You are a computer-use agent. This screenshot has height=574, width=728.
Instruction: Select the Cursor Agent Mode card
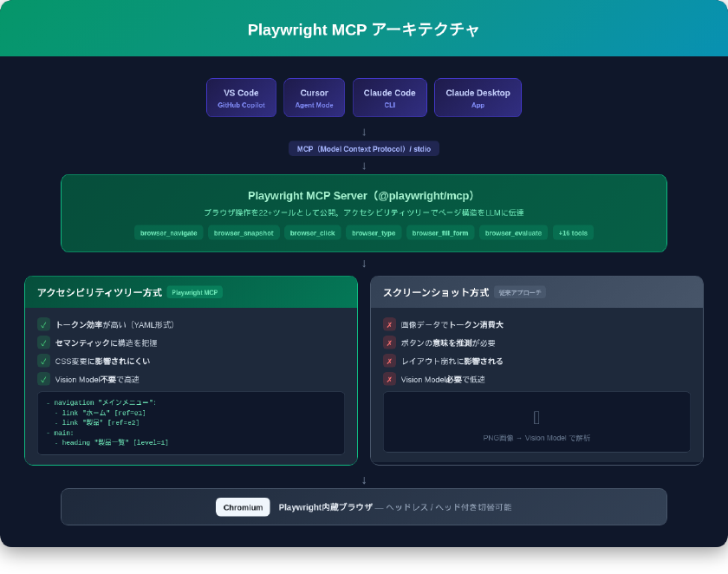click(314, 98)
